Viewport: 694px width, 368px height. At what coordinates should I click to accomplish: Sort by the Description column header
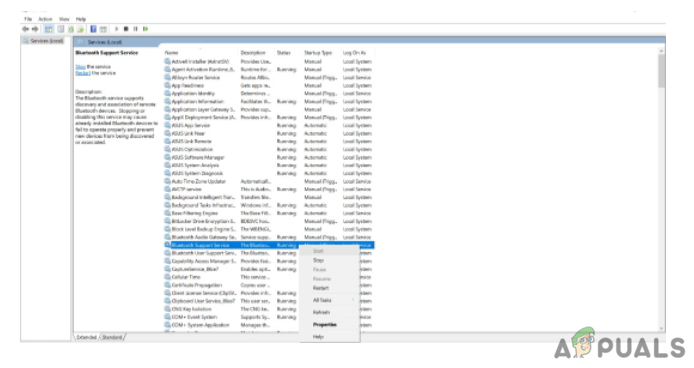pos(256,53)
